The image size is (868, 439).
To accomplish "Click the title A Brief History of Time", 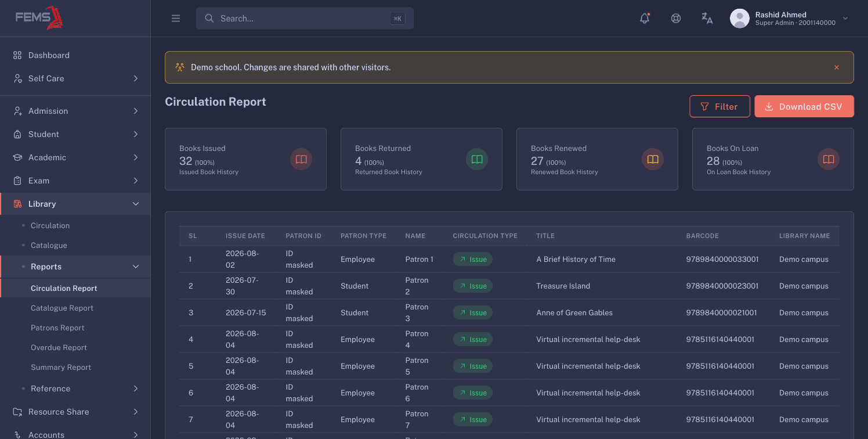I will tap(576, 259).
